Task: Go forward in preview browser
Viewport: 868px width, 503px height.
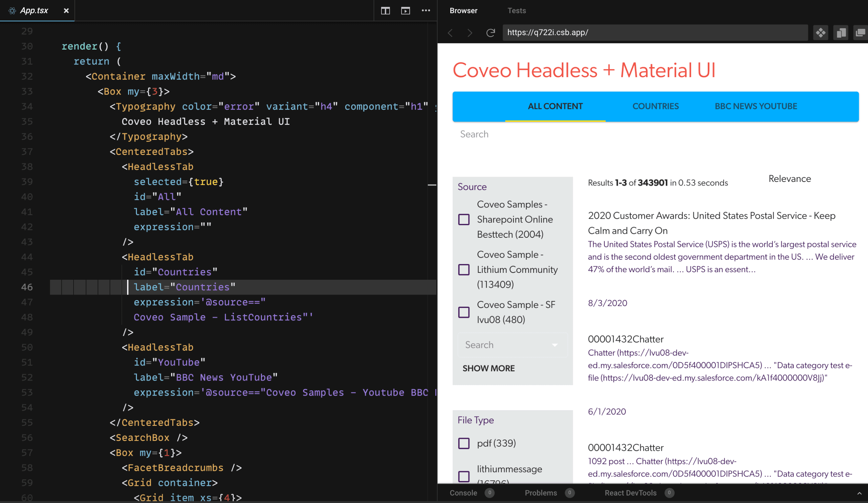Action: click(470, 33)
